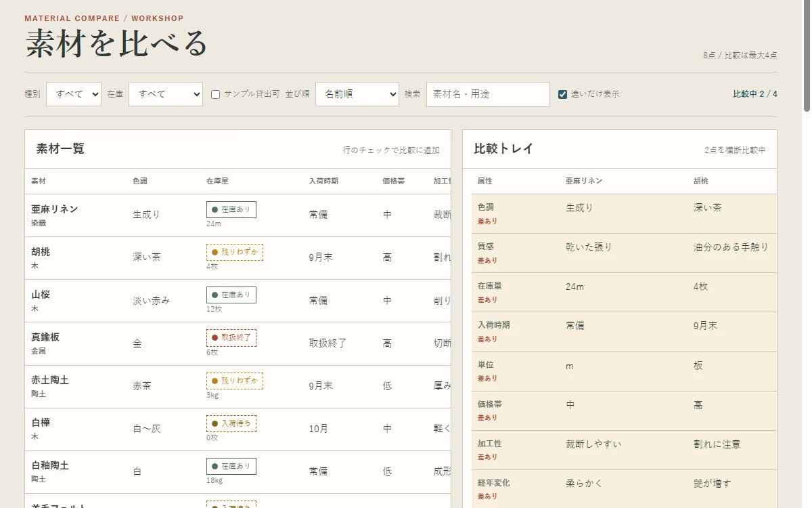Click the 入荷時期 column header in 素材一覧
812x508 pixels.
pyautogui.click(x=323, y=181)
